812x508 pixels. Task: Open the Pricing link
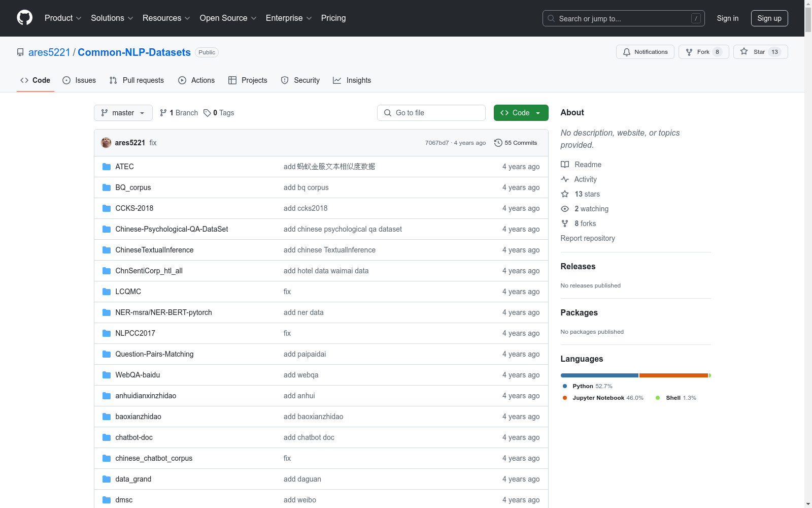point(333,18)
